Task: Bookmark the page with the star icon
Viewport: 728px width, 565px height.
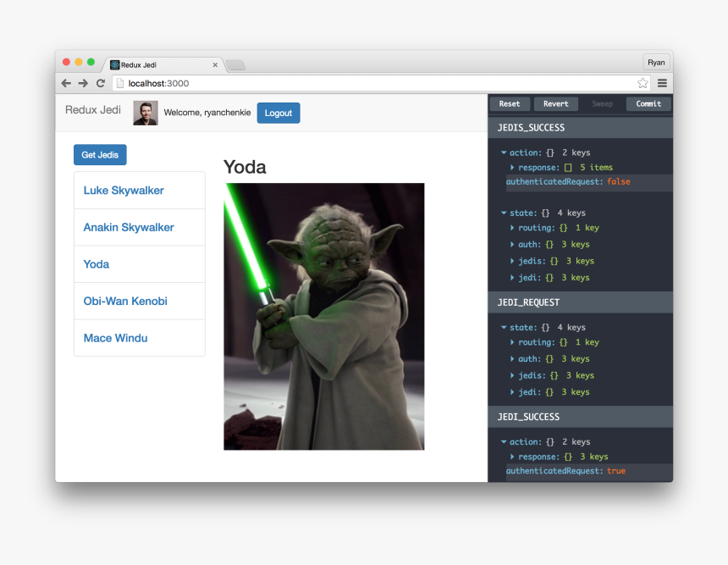Action: click(643, 83)
